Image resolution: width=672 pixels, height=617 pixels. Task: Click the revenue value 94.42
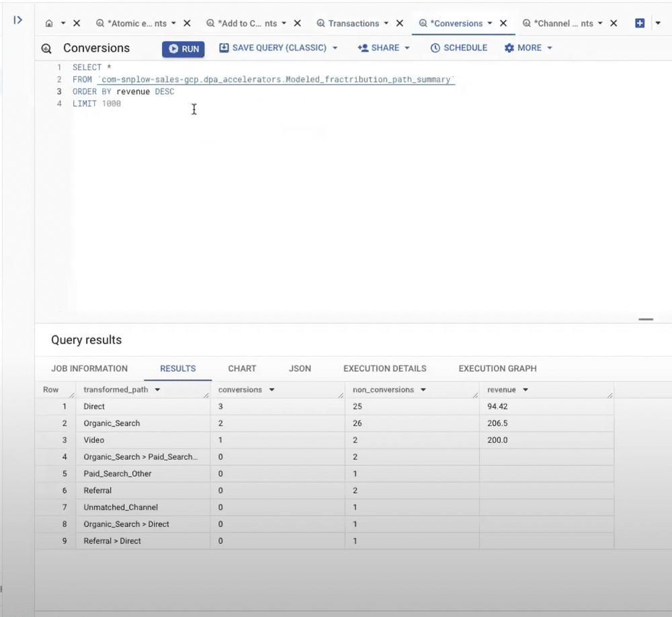497,407
